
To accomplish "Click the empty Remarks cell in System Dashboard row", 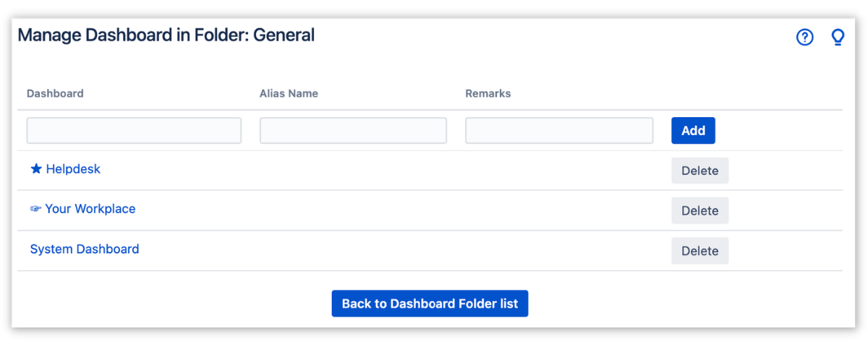I will pyautogui.click(x=559, y=250).
